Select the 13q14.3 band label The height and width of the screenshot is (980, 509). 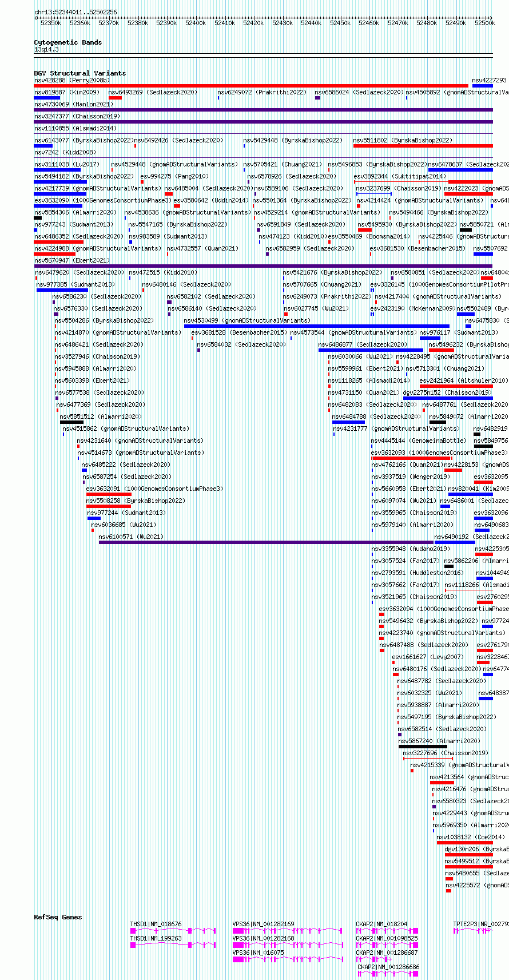(46, 49)
